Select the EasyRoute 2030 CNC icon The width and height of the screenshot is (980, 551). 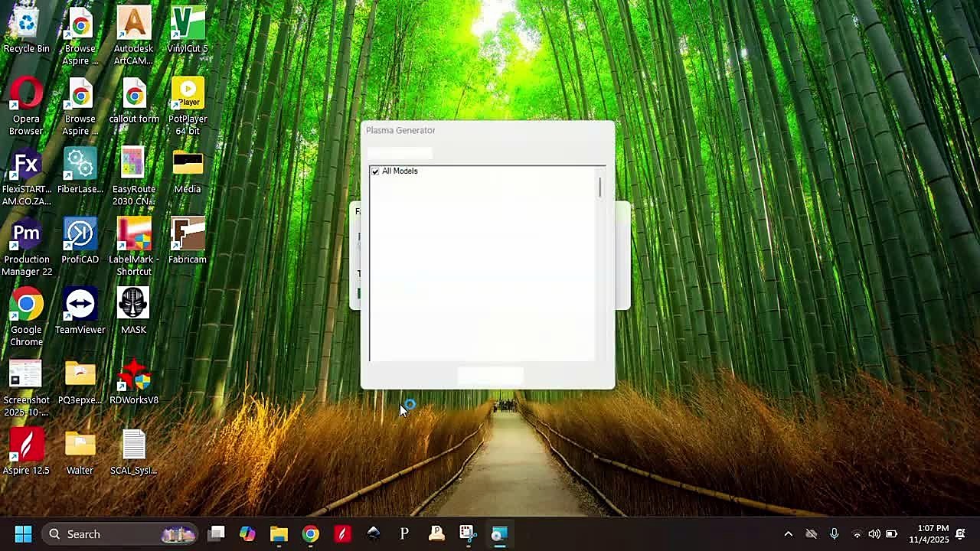coord(133,177)
